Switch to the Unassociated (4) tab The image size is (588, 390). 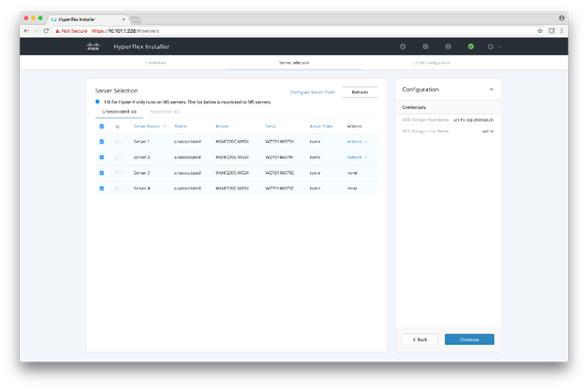point(119,112)
